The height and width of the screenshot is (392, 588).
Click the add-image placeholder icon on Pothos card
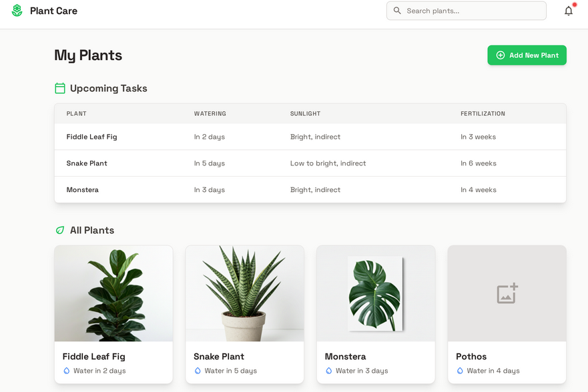[507, 293]
